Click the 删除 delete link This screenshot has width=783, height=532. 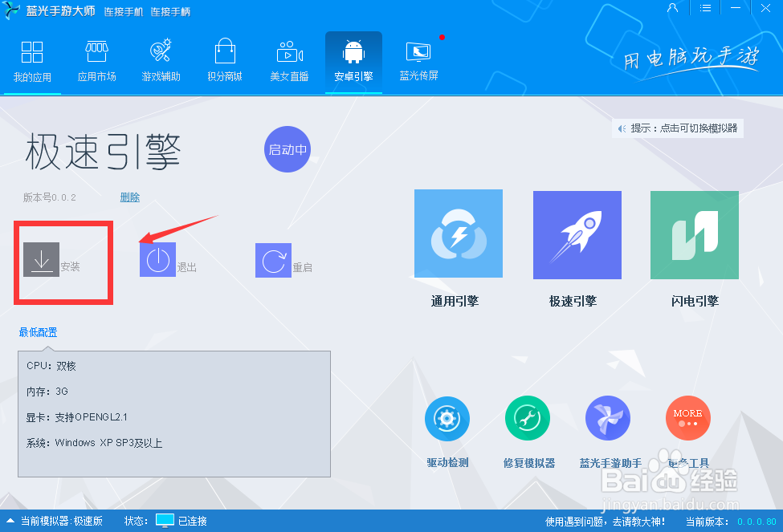pos(130,197)
